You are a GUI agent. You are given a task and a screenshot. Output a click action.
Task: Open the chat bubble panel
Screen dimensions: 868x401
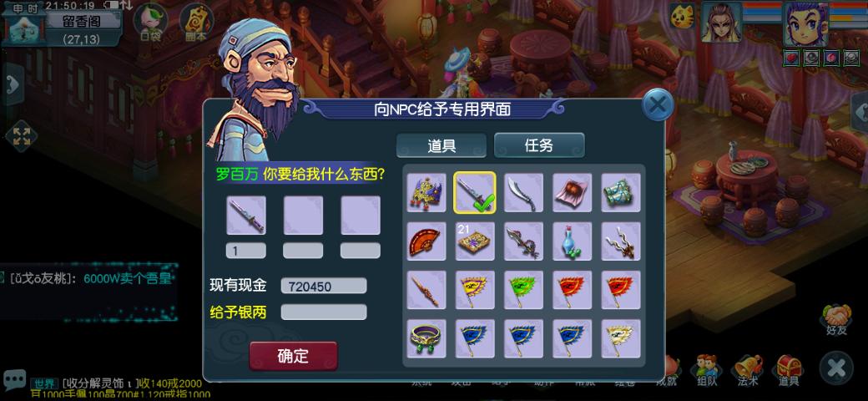coord(14,380)
